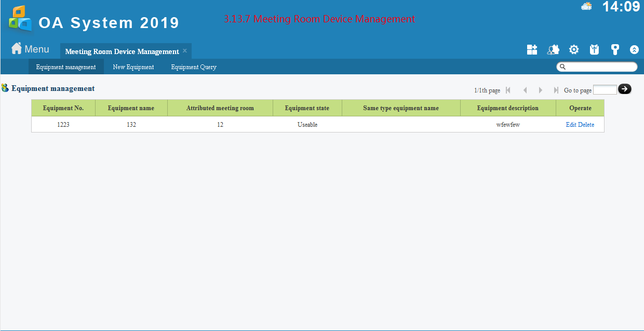The image size is (644, 331).
Task: Click the black go arrow button
Action: tap(625, 89)
